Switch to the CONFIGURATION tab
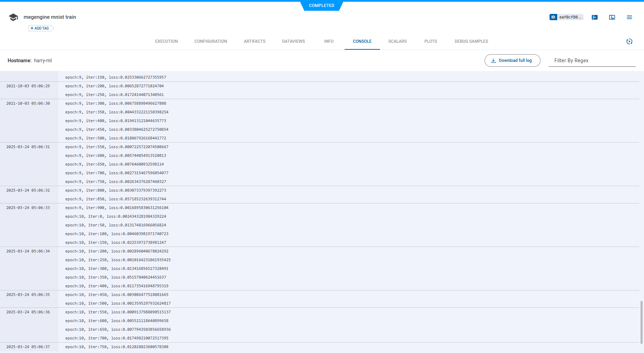Screen dimensions: 644x353 210,41
